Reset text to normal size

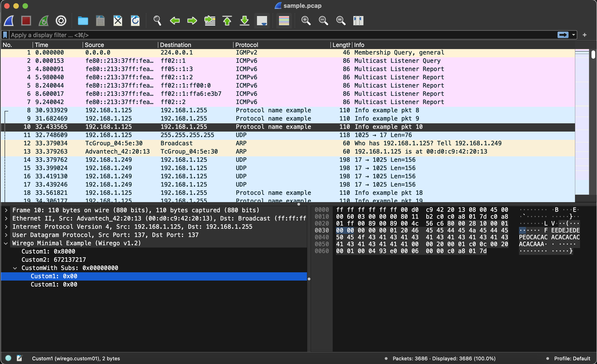[x=341, y=21]
